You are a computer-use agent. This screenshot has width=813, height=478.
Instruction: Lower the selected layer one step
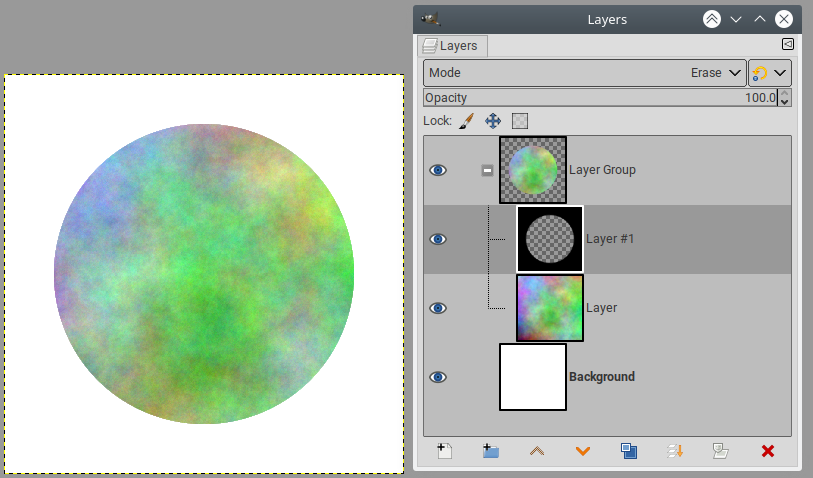(x=583, y=451)
